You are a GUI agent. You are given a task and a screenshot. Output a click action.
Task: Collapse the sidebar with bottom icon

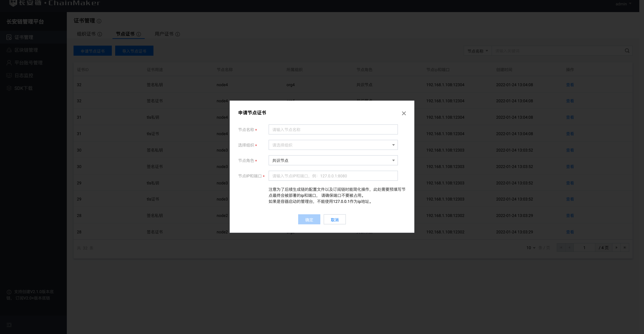(x=9, y=325)
